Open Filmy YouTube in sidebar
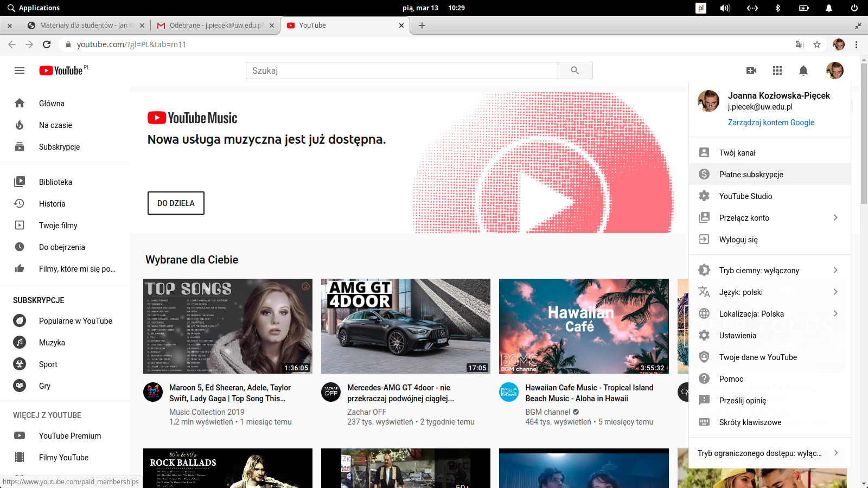This screenshot has height=488, width=868. point(65,458)
